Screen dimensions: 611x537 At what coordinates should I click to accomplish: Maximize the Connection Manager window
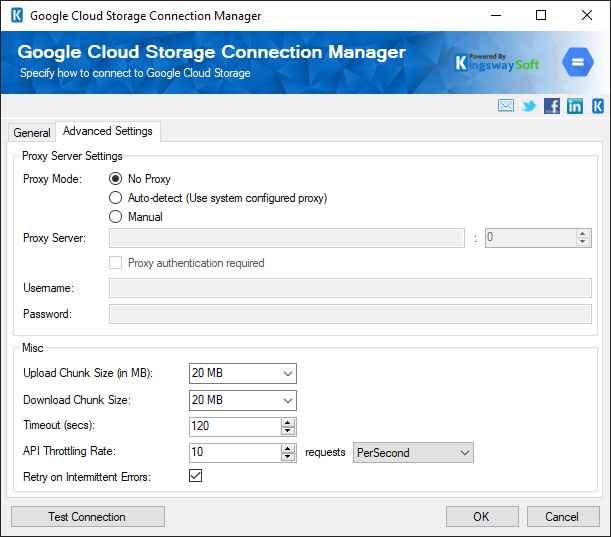(541, 16)
